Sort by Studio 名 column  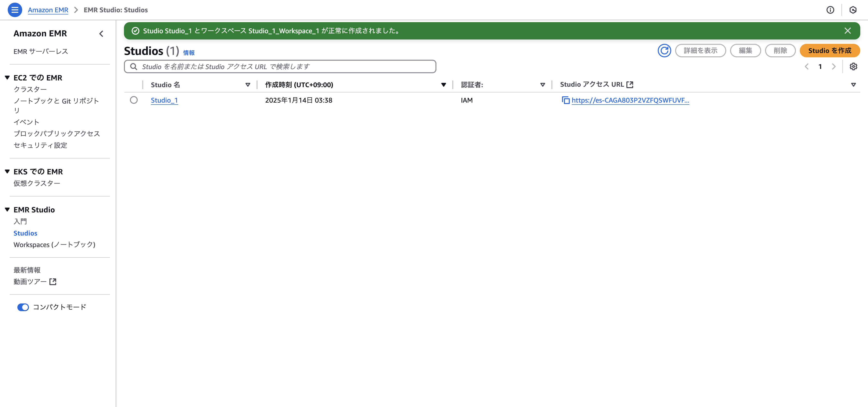(x=248, y=85)
